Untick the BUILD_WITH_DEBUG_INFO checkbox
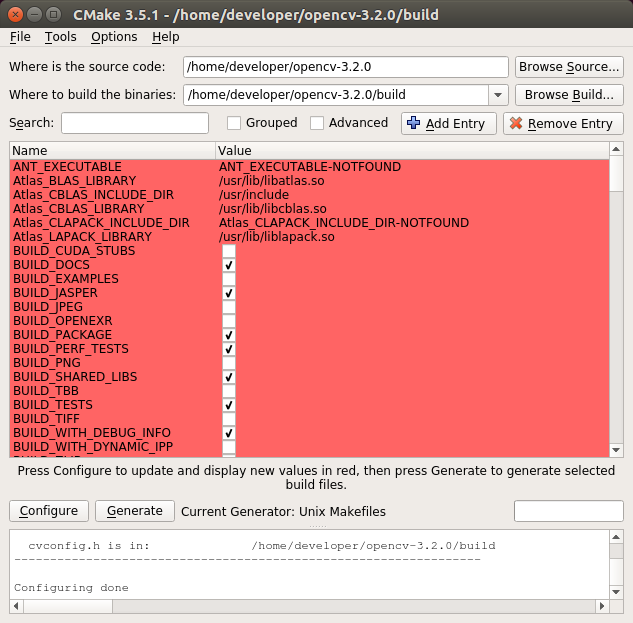This screenshot has height=623, width=633. click(x=229, y=433)
